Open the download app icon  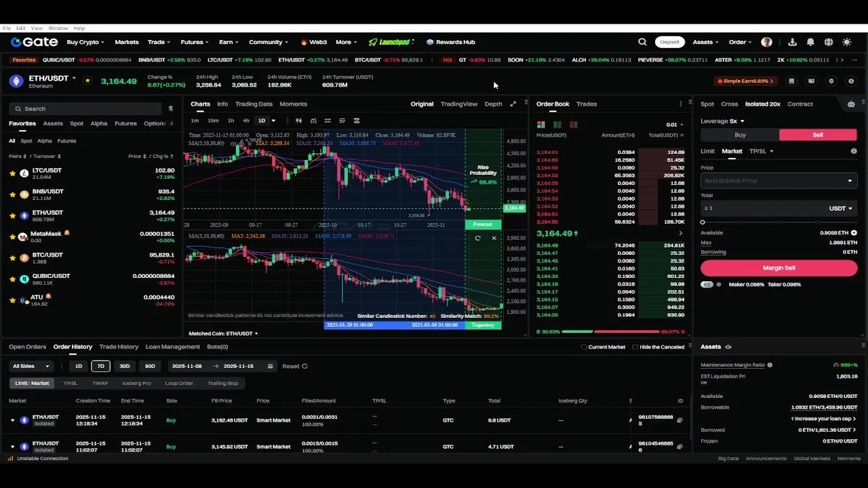point(792,42)
